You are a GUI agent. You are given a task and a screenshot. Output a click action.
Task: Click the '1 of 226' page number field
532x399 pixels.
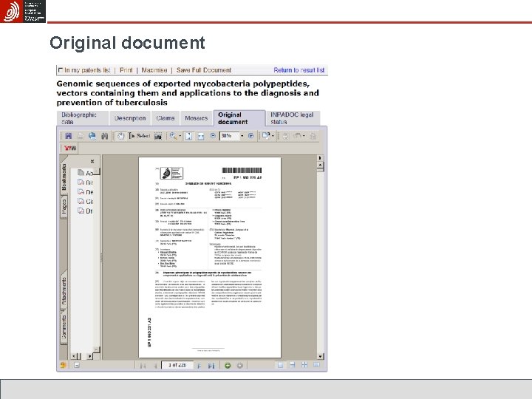(177, 365)
